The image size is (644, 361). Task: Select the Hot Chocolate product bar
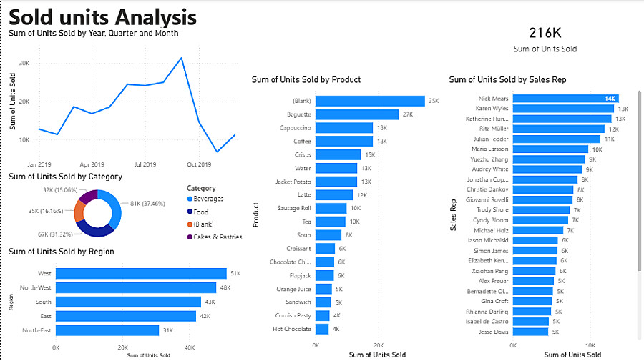[x=322, y=329]
